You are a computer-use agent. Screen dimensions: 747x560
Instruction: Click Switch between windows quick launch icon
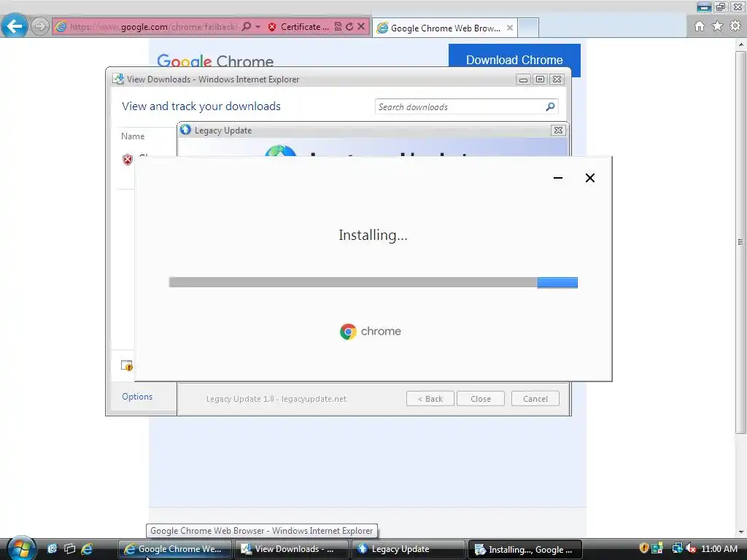pyautogui.click(x=69, y=548)
